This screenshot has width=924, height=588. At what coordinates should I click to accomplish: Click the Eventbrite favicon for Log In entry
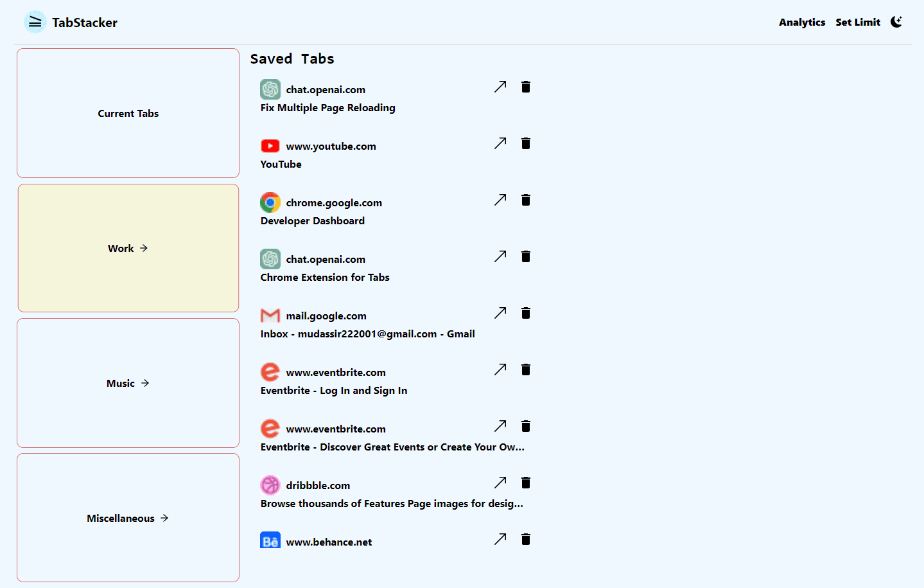270,372
